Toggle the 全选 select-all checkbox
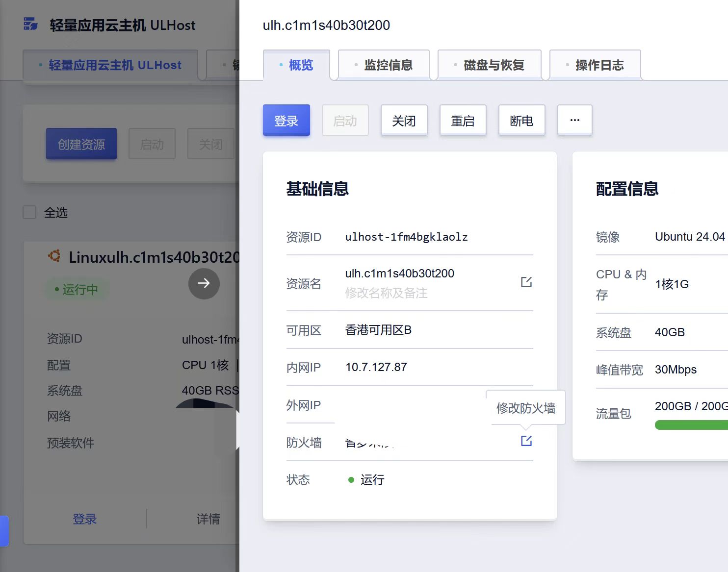 tap(30, 213)
